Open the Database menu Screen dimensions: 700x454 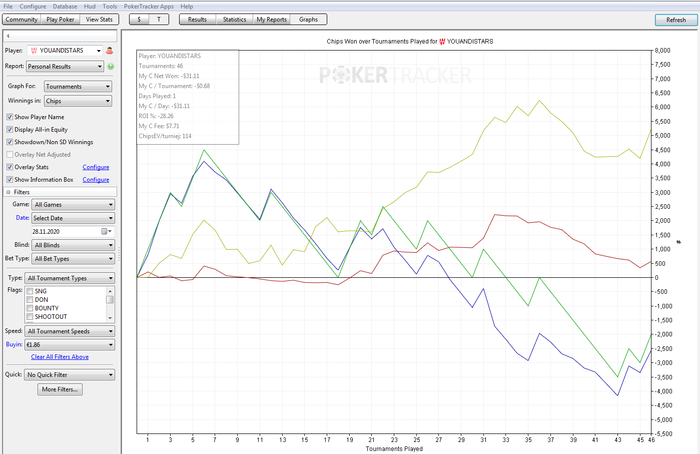(x=65, y=6)
